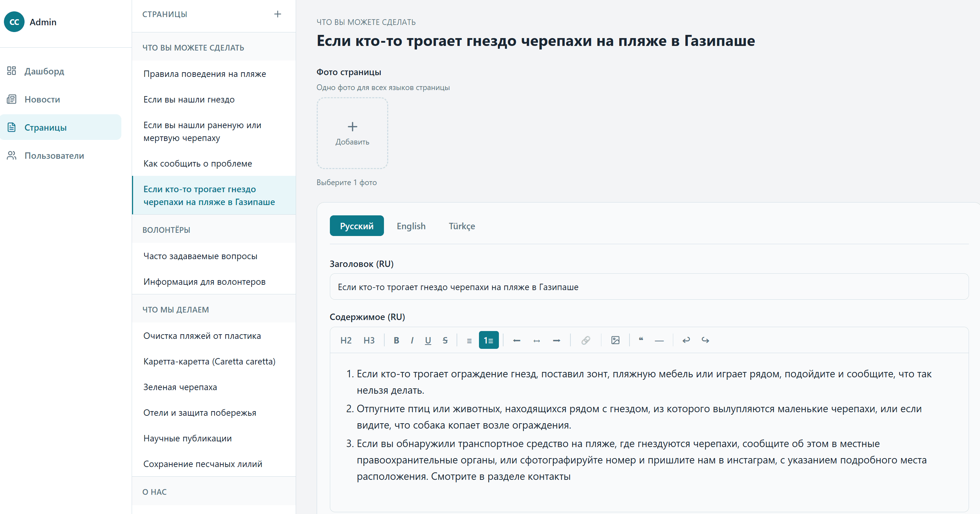Screen dimensions: 980x514
Task: Open page Часто задаваемые вопросы
Action: (x=214, y=256)
